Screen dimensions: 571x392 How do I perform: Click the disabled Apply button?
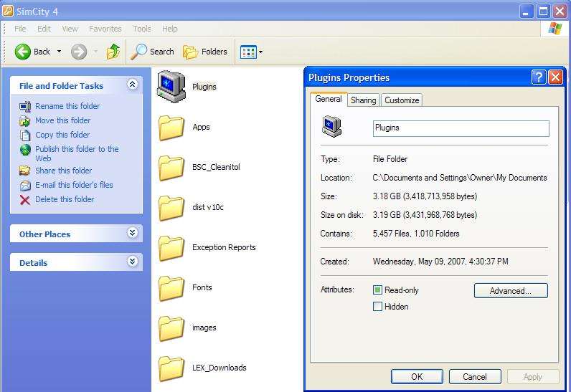click(533, 377)
